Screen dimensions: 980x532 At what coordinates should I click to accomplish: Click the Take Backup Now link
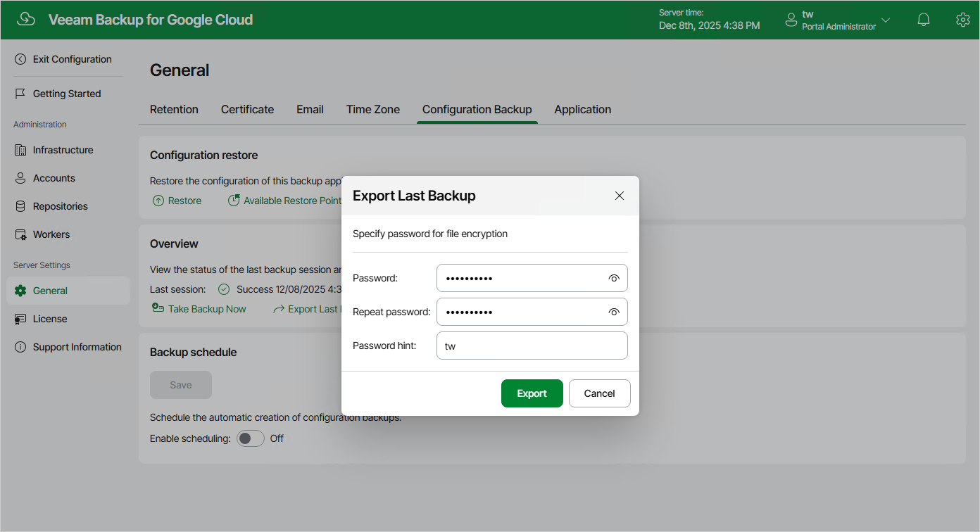click(207, 309)
